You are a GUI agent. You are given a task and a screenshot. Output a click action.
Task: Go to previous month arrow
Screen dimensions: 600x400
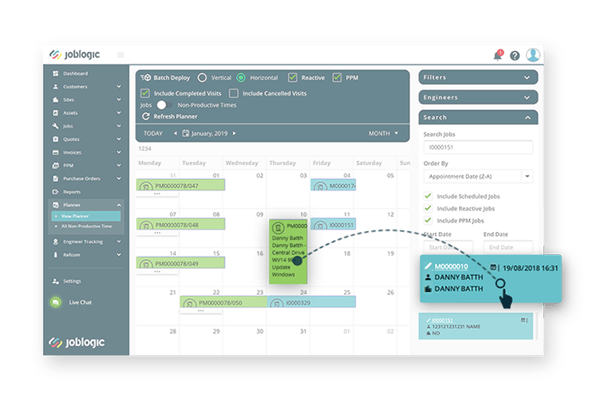176,133
